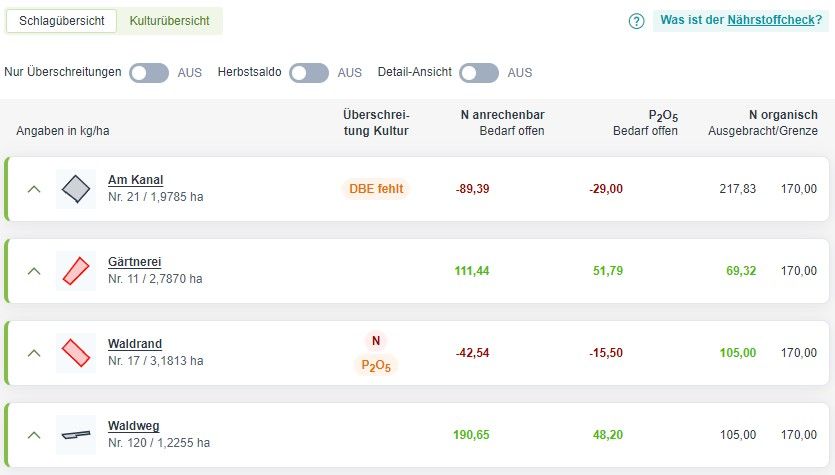Toggle the Waldrand row chevron
Image resolution: width=835 pixels, height=475 pixels.
pos(34,353)
